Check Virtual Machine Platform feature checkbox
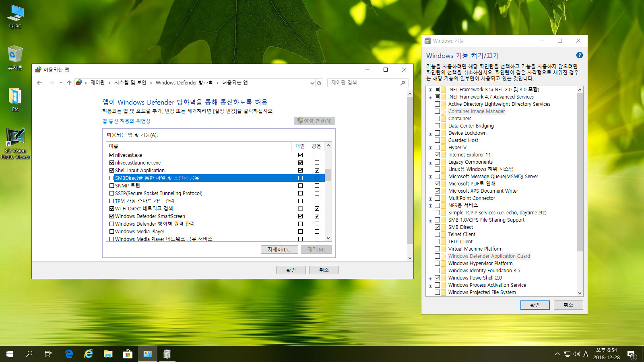The height and width of the screenshot is (362, 644). tap(437, 249)
